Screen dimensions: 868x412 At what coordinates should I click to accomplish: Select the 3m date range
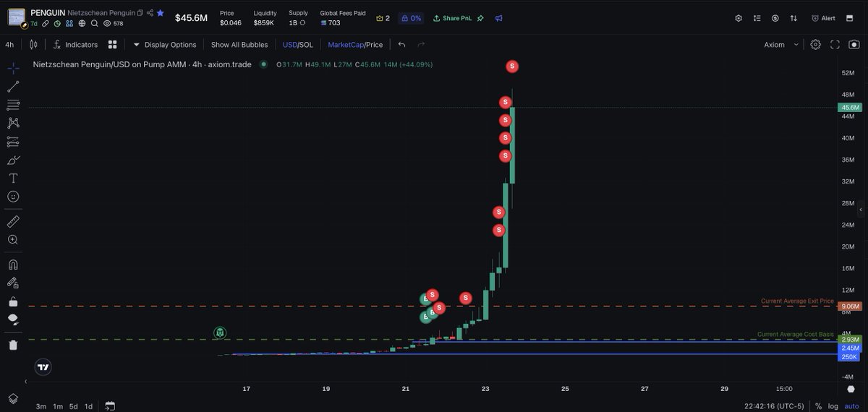42,405
